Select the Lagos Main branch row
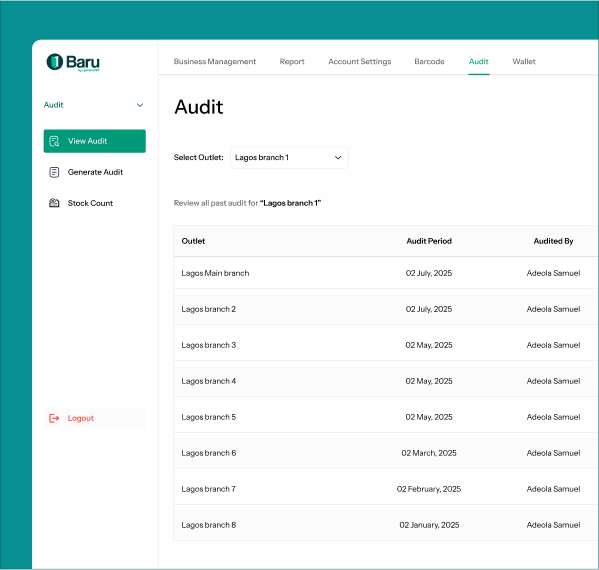599x570 pixels. (x=386, y=273)
